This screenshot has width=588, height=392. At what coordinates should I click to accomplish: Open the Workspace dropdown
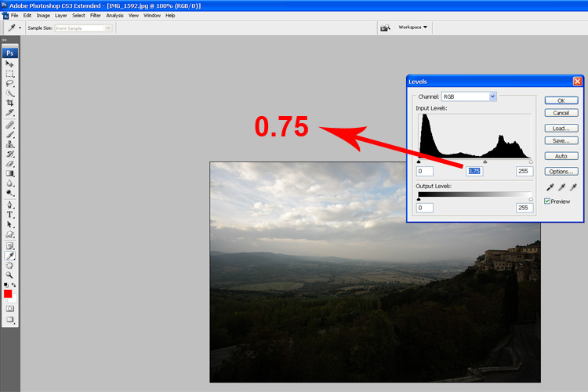413,27
